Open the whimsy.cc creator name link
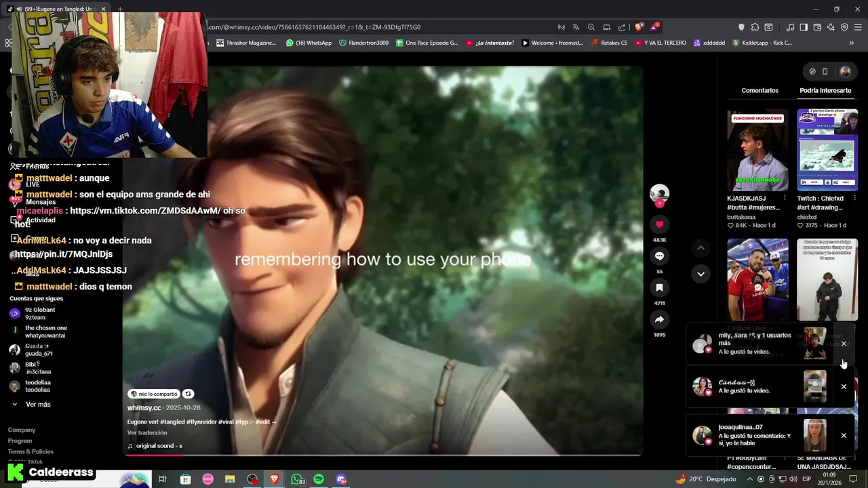Viewport: 868px width, 488px height. click(x=144, y=408)
